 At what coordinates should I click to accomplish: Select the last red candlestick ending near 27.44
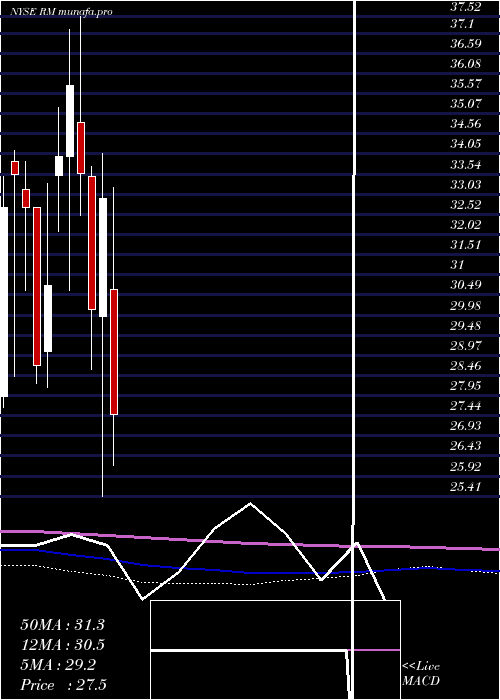[x=114, y=352]
